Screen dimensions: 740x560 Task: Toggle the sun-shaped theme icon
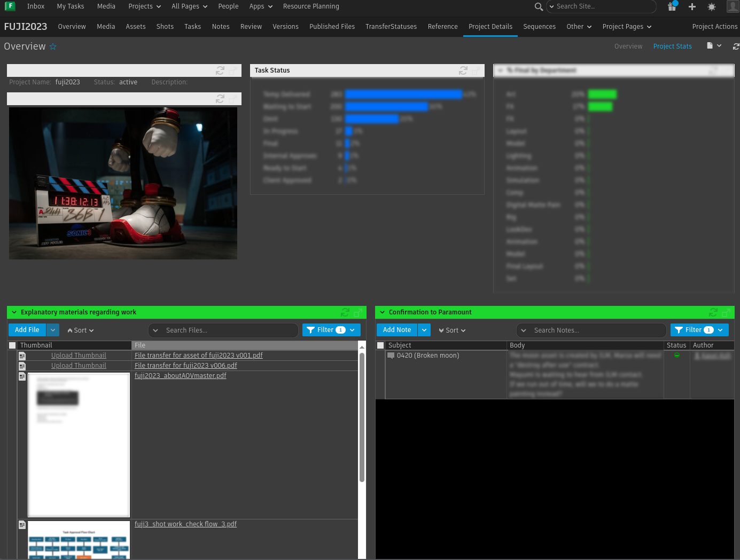(712, 7)
